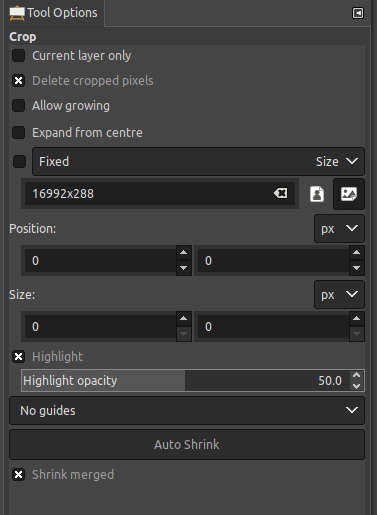Click the Auto Shrink button
The image size is (377, 515).
(x=187, y=445)
